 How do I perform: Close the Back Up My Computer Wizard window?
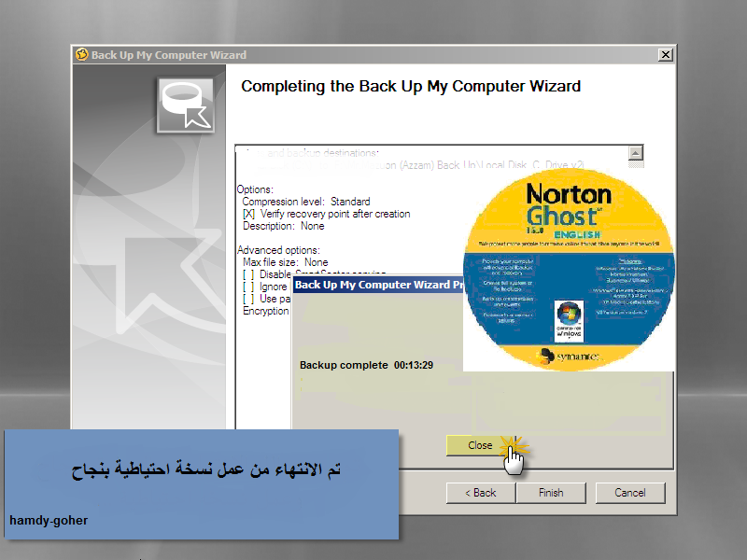pyautogui.click(x=665, y=55)
